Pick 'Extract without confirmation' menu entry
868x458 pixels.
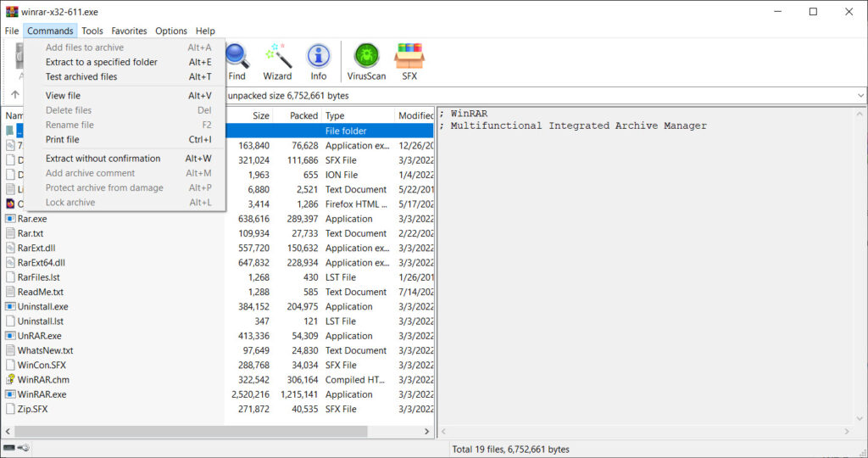(103, 159)
